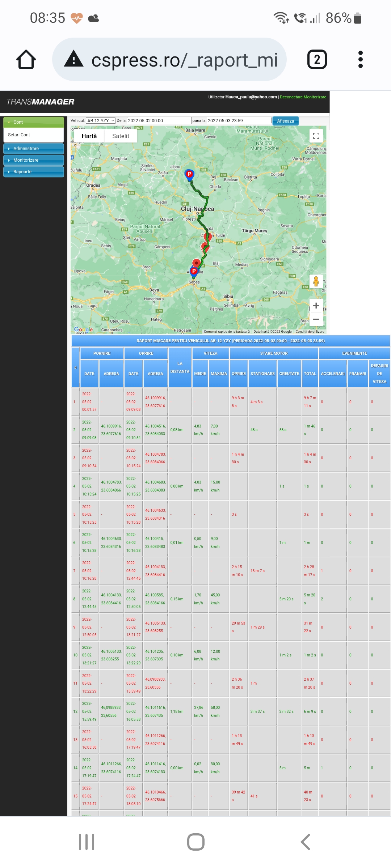This screenshot has width=391, height=868.
Task: Expand the Rapoarte sidebar section
Action: click(34, 172)
